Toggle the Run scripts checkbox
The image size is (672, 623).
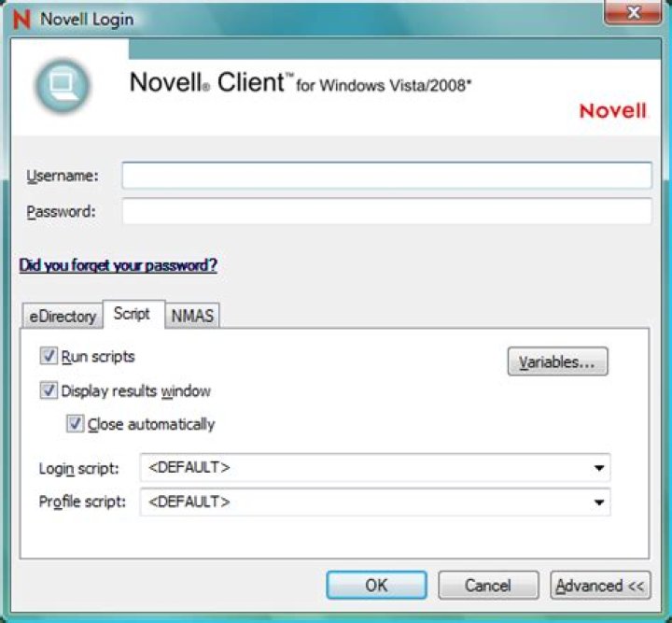point(49,356)
